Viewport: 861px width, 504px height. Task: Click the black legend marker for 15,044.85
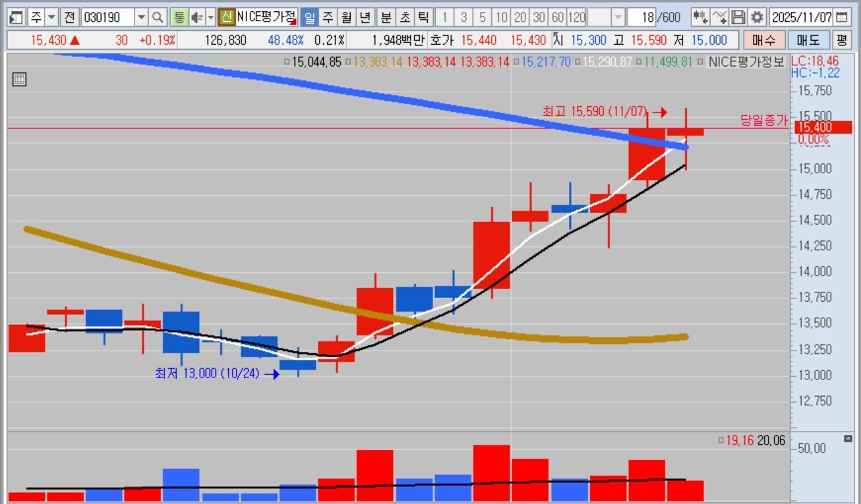coord(287,63)
